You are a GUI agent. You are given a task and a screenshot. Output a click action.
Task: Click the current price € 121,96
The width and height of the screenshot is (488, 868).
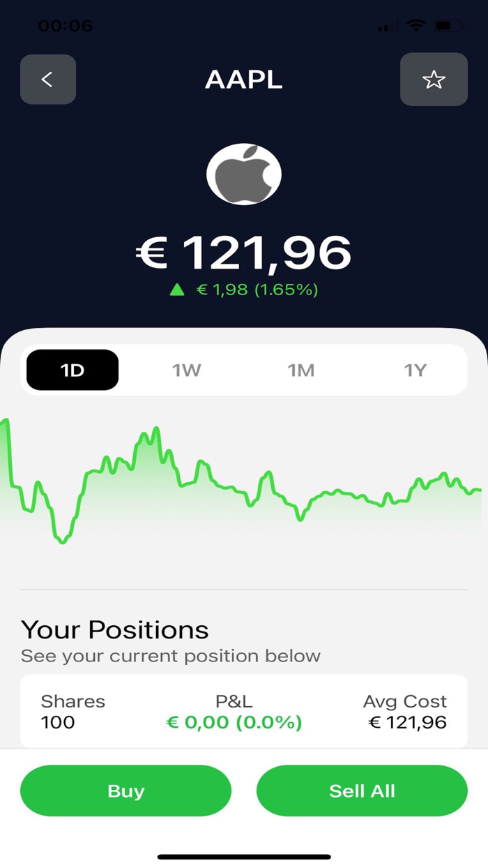pyautogui.click(x=243, y=253)
